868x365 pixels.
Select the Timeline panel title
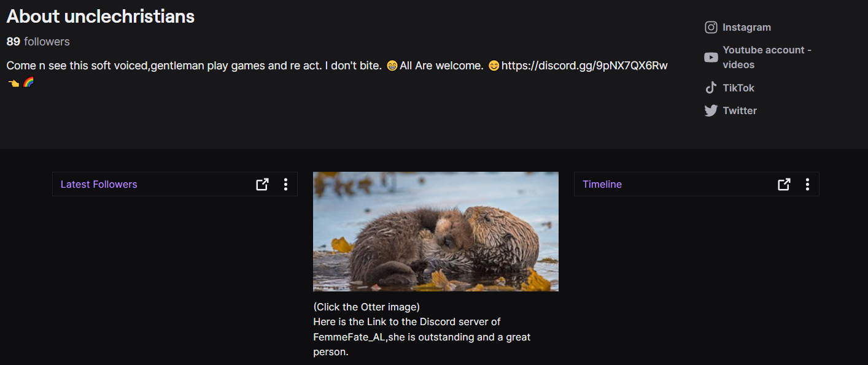[602, 184]
